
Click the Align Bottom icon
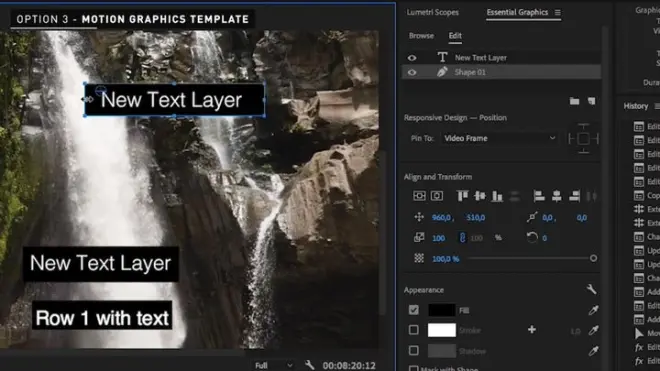click(x=497, y=196)
